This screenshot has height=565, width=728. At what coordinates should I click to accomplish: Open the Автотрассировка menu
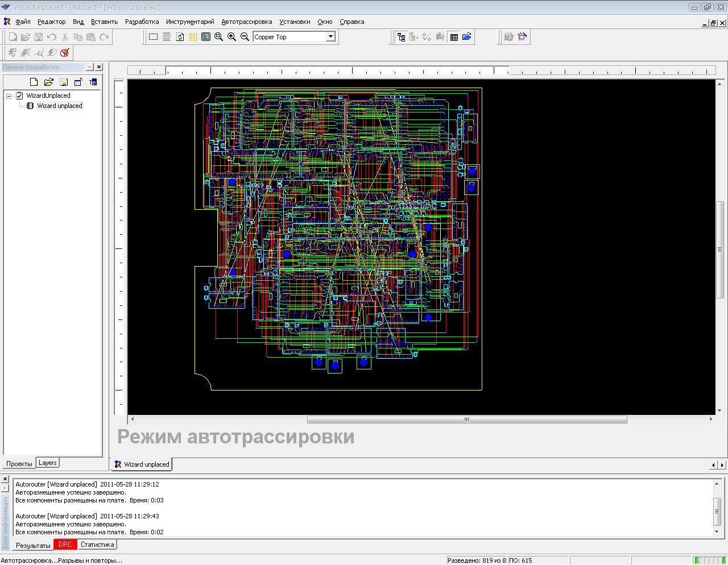[246, 22]
